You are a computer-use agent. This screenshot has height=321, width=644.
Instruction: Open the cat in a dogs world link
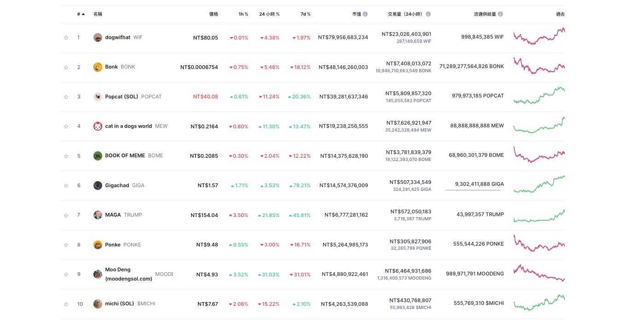tap(128, 126)
